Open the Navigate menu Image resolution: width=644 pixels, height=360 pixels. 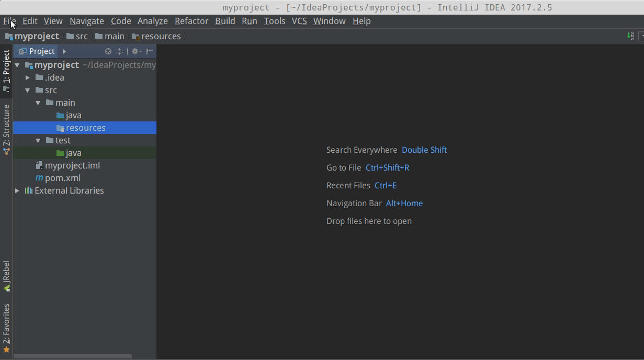click(x=87, y=21)
